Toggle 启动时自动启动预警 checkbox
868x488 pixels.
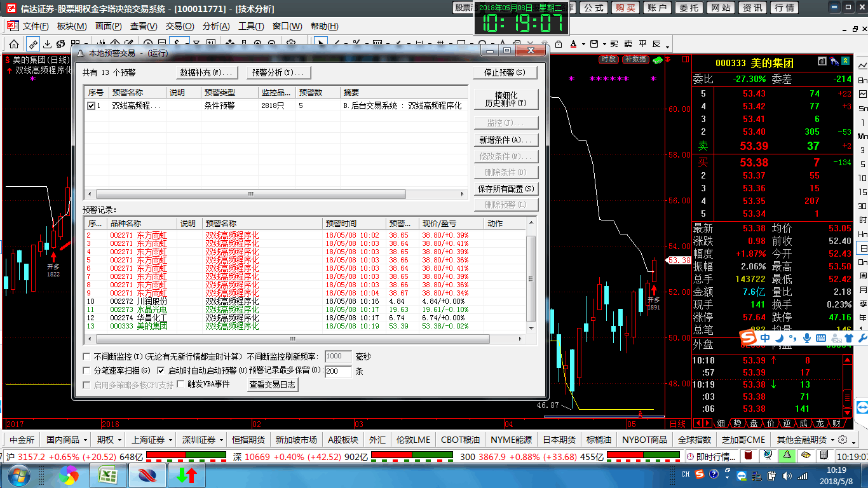[161, 370]
